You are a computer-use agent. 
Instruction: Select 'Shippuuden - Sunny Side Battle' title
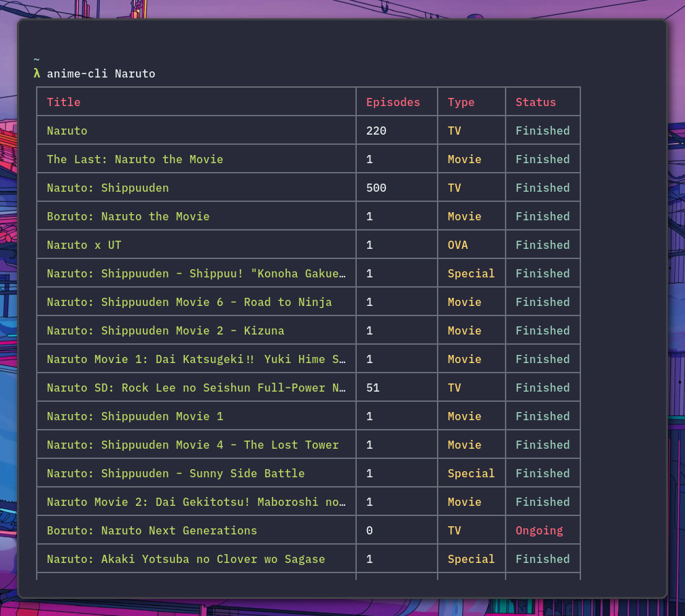point(175,473)
